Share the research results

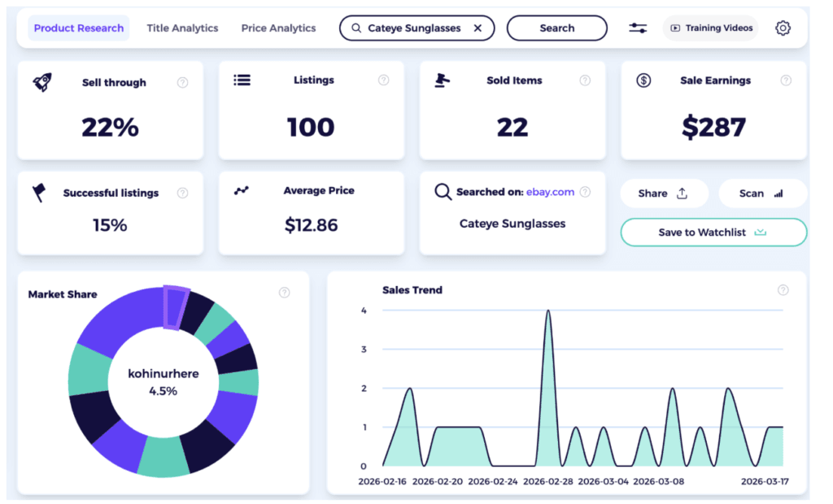click(x=663, y=193)
